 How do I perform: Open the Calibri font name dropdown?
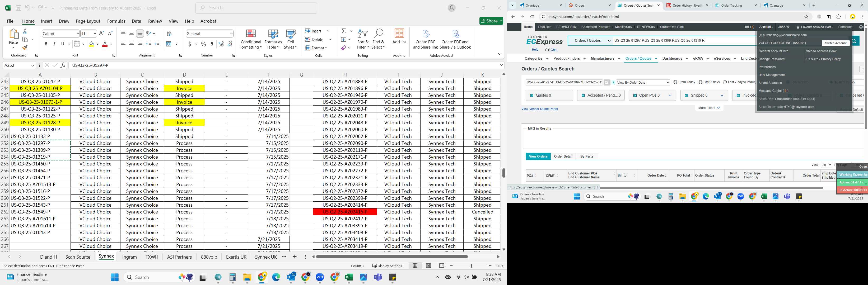(x=77, y=34)
